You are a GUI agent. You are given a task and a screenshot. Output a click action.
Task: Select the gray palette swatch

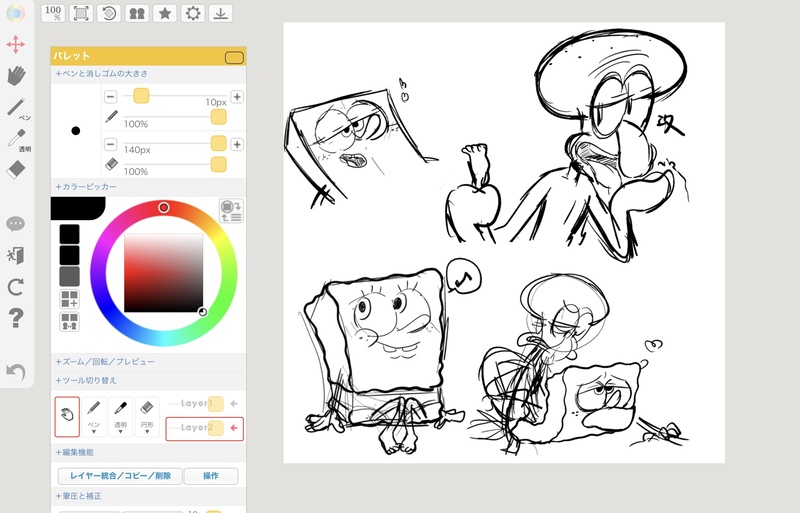click(69, 276)
